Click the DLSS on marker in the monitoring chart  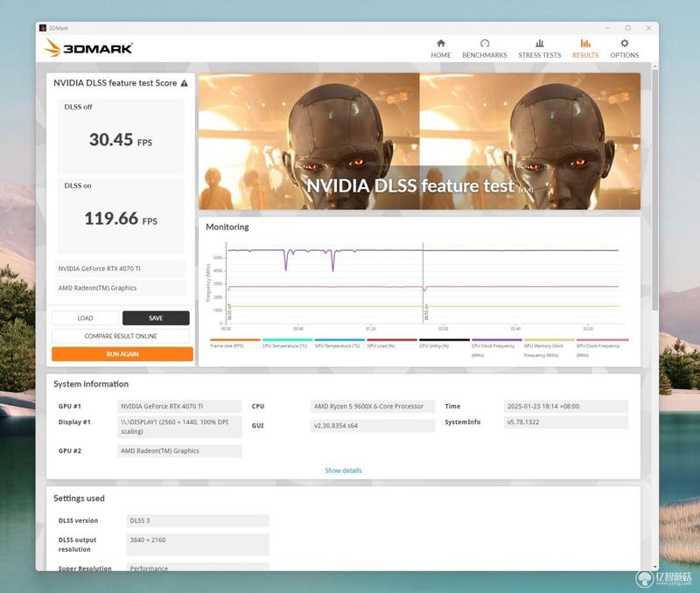point(426,312)
